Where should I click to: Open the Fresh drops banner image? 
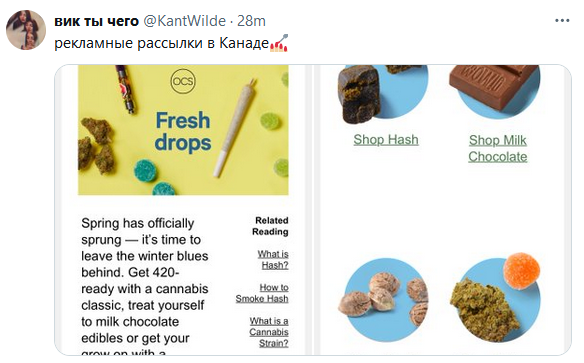point(183,130)
